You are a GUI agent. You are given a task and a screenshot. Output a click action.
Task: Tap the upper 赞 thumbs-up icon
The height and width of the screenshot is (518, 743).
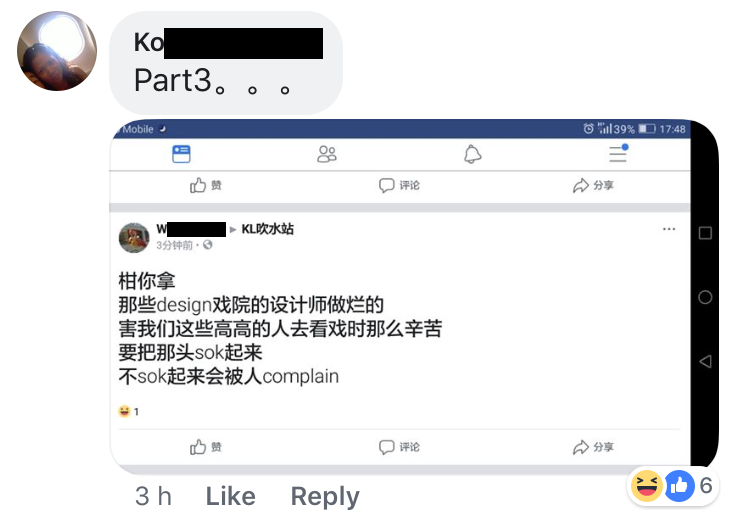coord(198,185)
